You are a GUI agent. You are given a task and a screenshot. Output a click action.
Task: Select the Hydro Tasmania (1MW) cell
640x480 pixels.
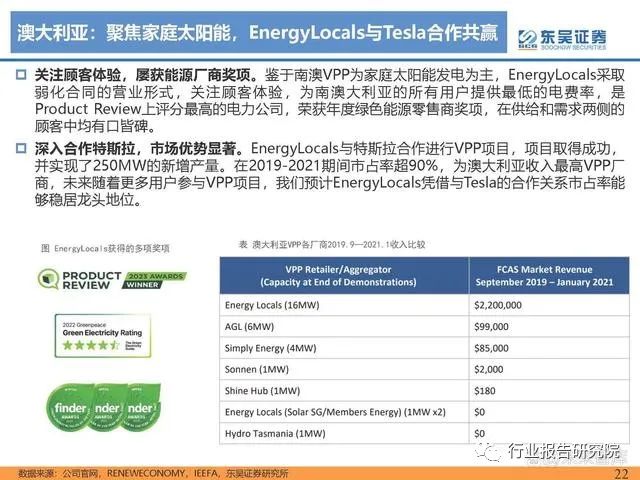[x=344, y=433]
